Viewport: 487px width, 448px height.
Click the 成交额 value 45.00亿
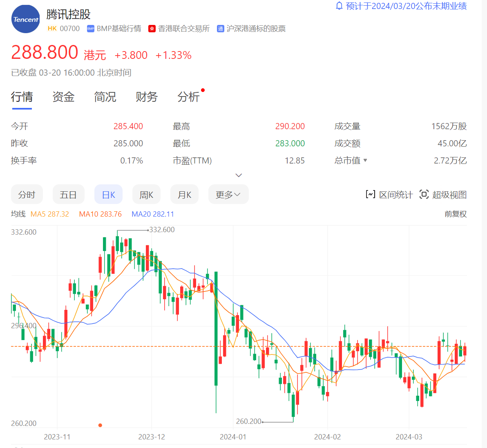point(452,143)
